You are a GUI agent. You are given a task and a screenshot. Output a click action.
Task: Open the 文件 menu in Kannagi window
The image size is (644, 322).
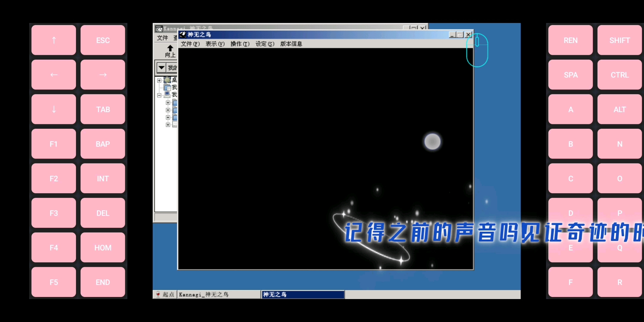tap(162, 38)
